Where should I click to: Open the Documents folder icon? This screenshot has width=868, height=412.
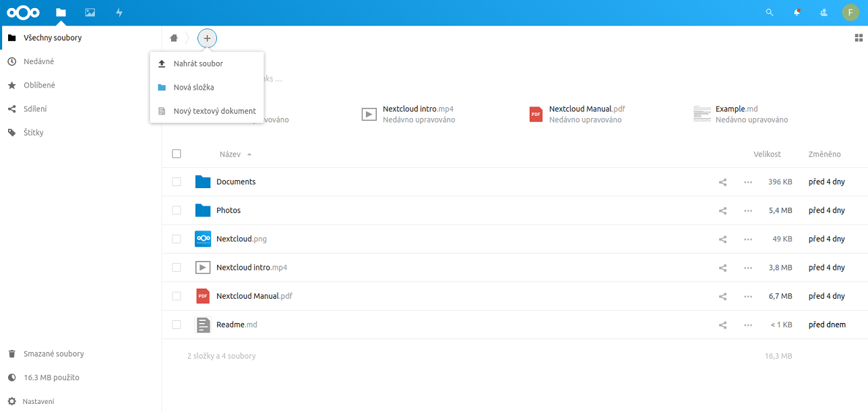pyautogui.click(x=203, y=182)
